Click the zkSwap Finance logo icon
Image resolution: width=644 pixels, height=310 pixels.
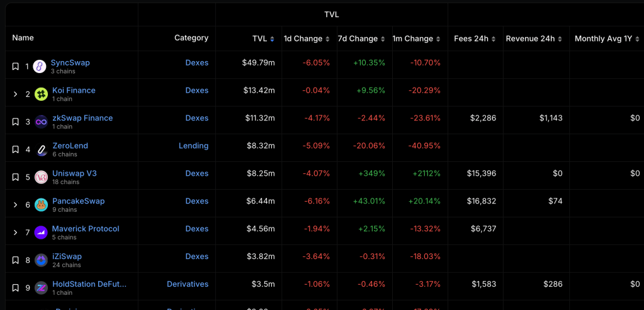(x=41, y=122)
